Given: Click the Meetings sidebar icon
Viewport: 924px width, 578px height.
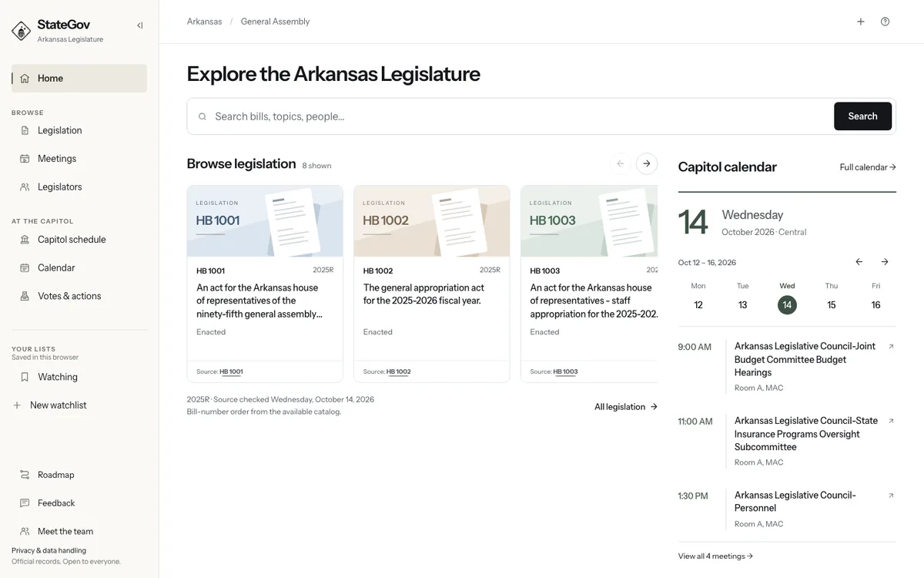Looking at the screenshot, I should pos(25,159).
